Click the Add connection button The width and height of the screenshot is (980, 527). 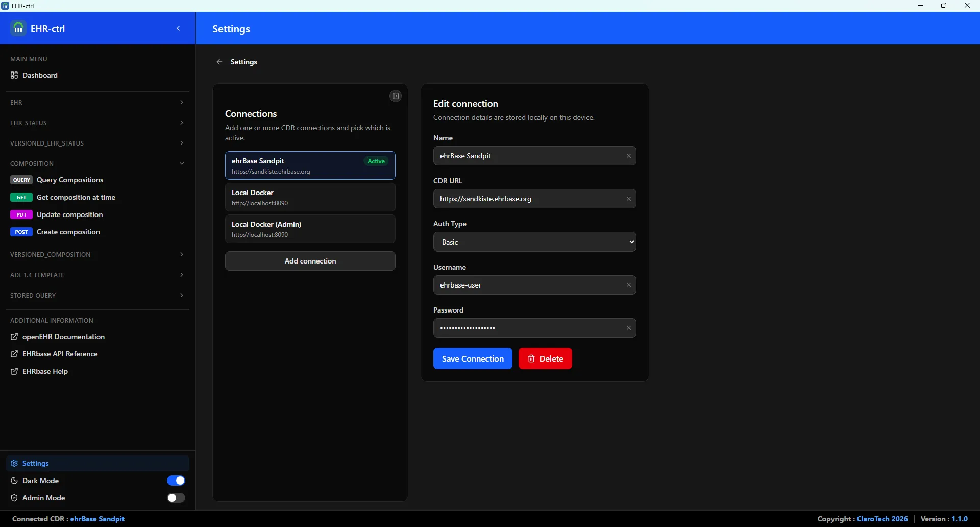[x=310, y=261]
